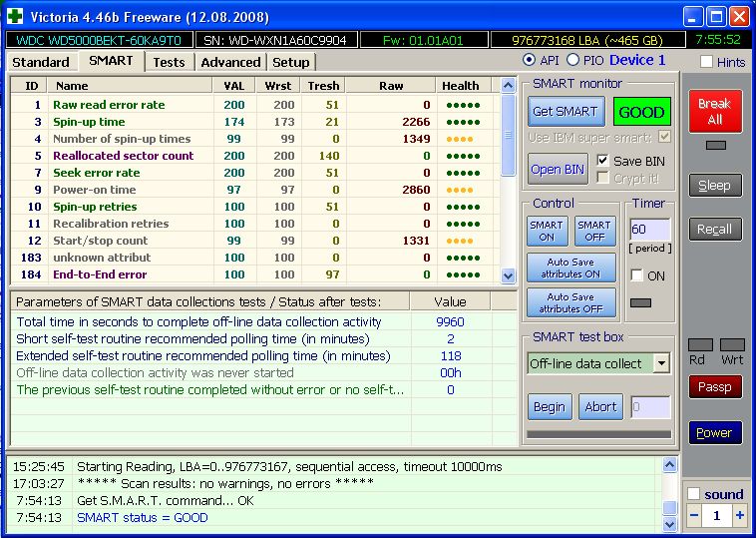Turn SMART OFF in Control panel
This screenshot has height=538, width=756.
click(x=594, y=231)
